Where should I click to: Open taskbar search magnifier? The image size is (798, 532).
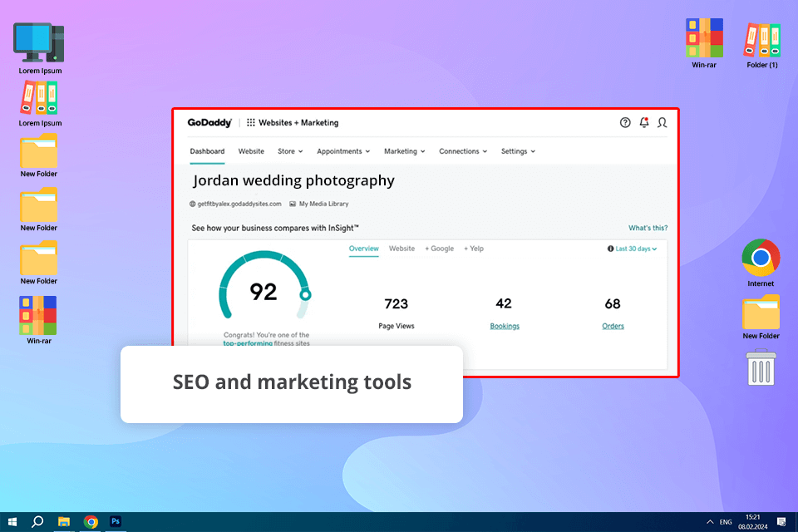[37, 522]
